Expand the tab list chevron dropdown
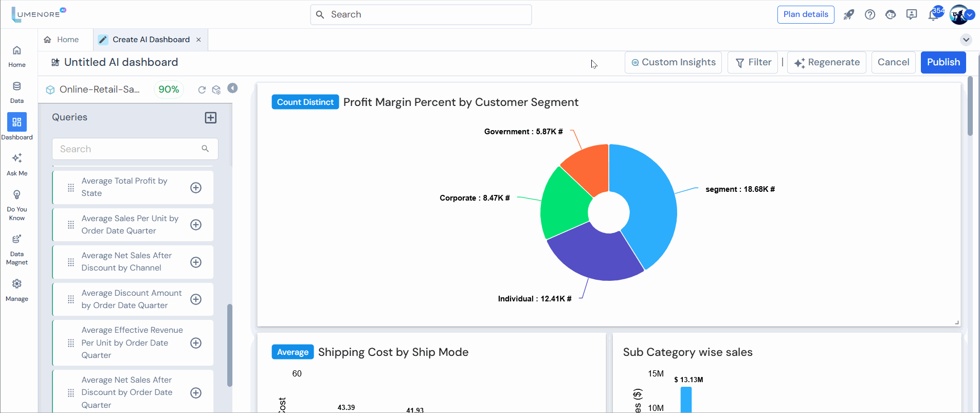980x413 pixels. 966,40
